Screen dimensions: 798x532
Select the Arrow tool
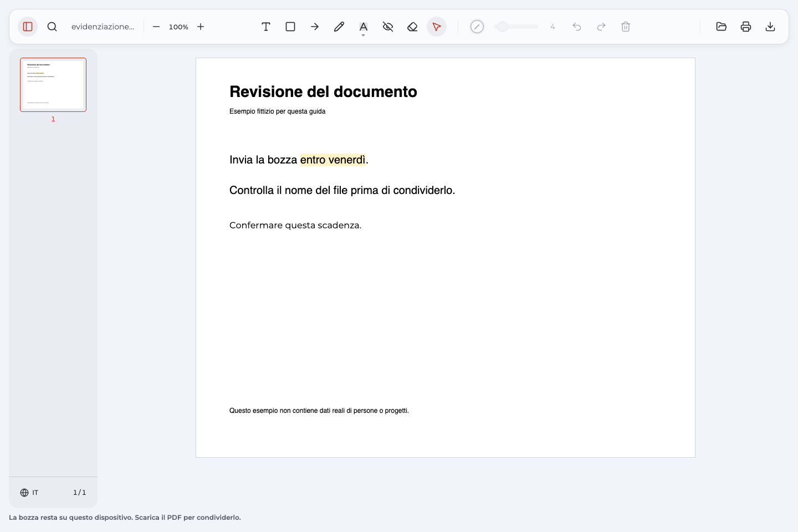[315, 27]
